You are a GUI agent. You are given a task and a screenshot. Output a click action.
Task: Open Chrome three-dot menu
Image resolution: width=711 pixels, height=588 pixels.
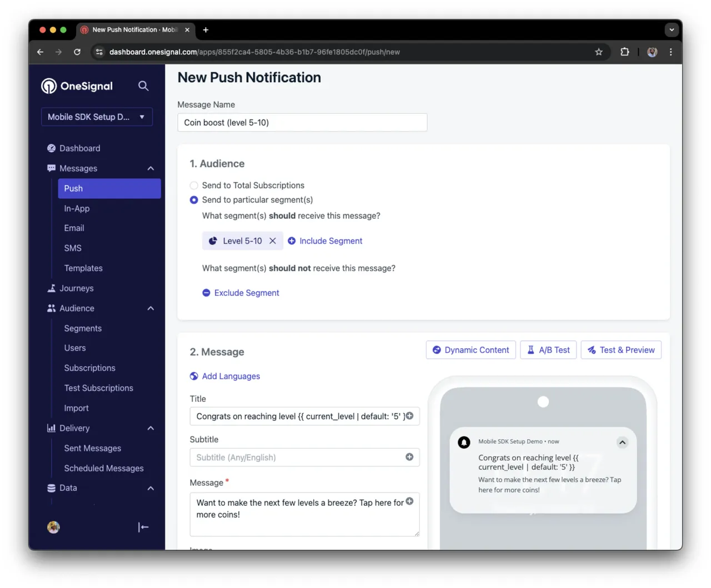point(671,52)
